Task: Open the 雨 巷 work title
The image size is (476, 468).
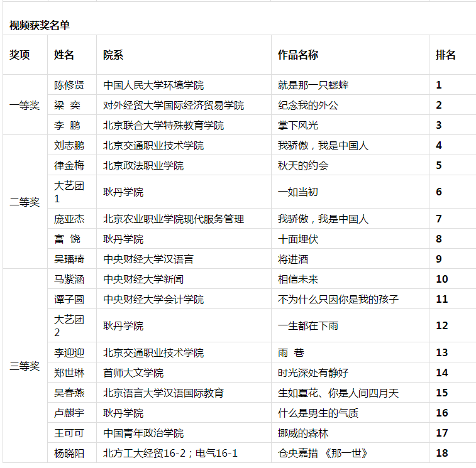Action: [291, 352]
